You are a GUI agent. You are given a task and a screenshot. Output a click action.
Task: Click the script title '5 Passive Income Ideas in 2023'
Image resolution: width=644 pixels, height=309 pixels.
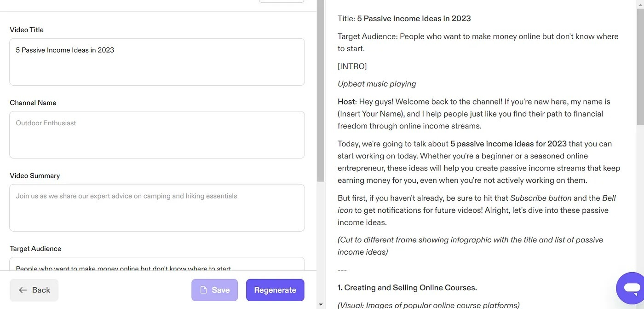pyautogui.click(x=414, y=18)
